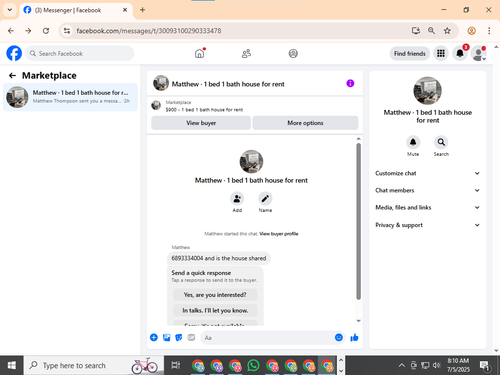The image size is (500, 375).
Task: Attach a photo with the image icon
Action: pyautogui.click(x=166, y=338)
